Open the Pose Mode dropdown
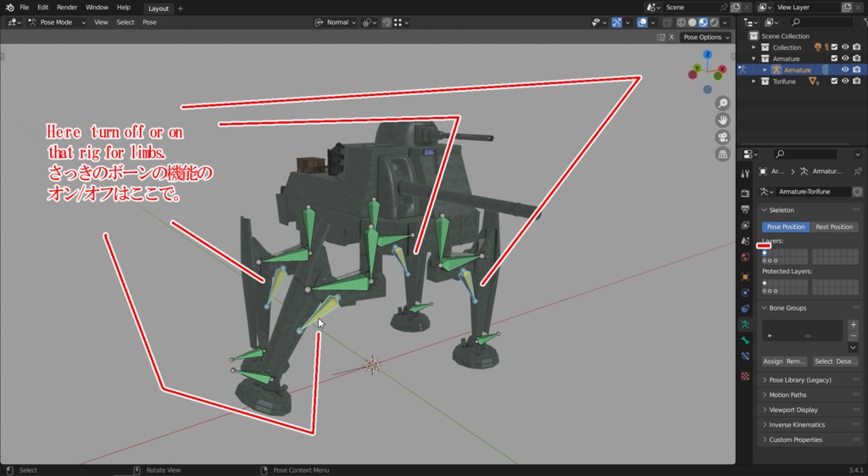Screen dimensions: 868x476 click(x=57, y=22)
